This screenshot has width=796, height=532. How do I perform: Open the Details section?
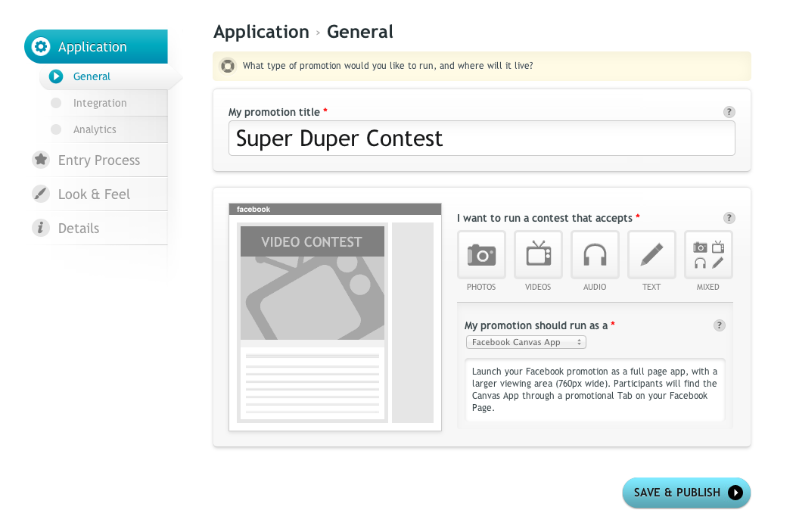99,228
